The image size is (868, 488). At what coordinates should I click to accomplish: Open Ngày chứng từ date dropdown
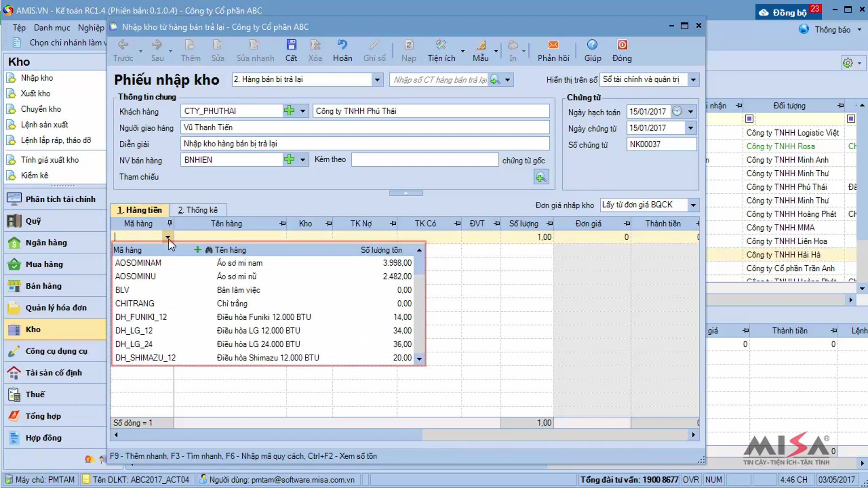tap(690, 128)
